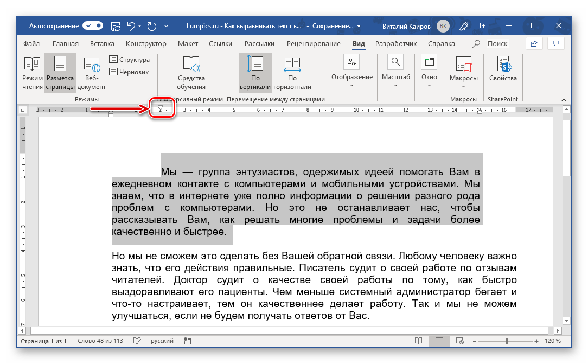Click the first line indent marker on ruler
588x364 pixels.
click(x=160, y=108)
